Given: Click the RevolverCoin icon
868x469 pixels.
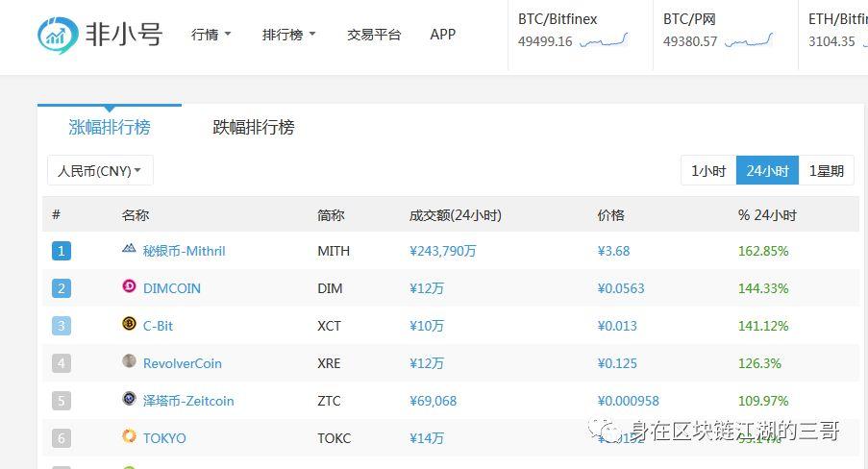Looking at the screenshot, I should point(129,361).
